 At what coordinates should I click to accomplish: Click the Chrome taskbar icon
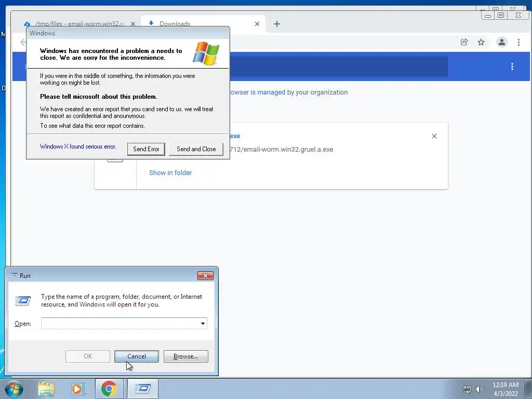pos(109,389)
